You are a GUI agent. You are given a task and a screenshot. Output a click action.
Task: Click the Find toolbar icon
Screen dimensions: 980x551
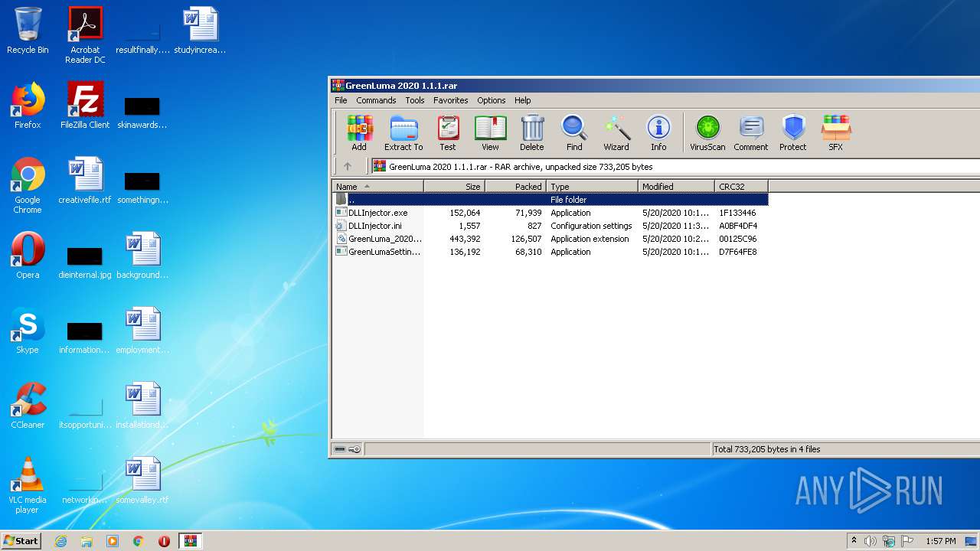click(x=574, y=132)
